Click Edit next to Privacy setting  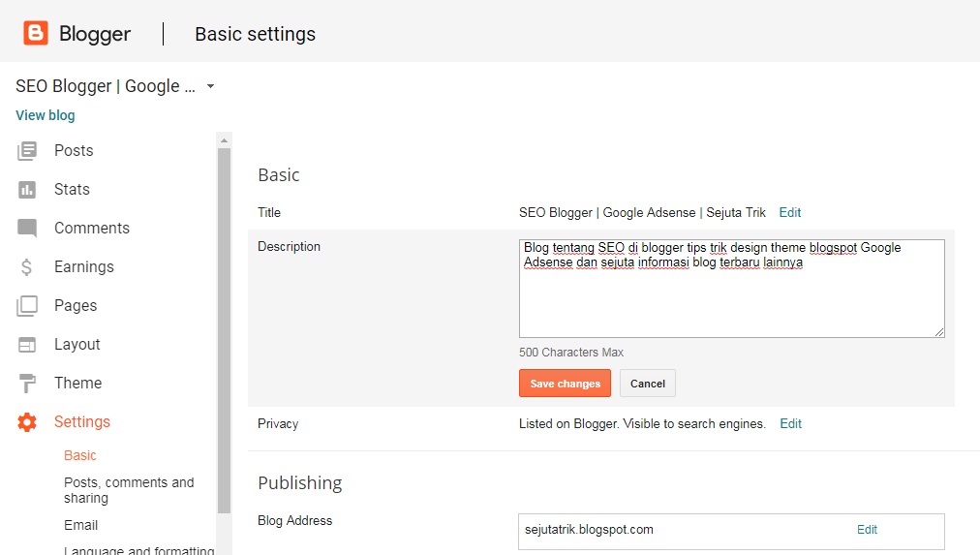coord(790,423)
